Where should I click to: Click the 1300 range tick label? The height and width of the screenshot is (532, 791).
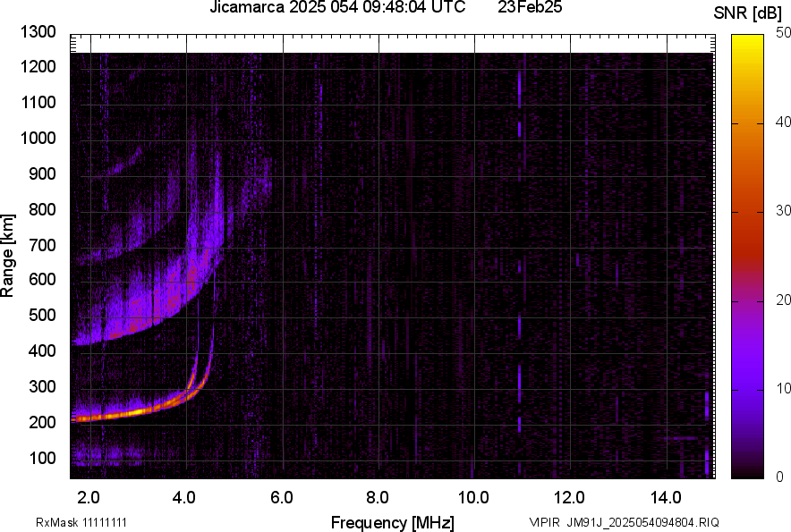[38, 32]
